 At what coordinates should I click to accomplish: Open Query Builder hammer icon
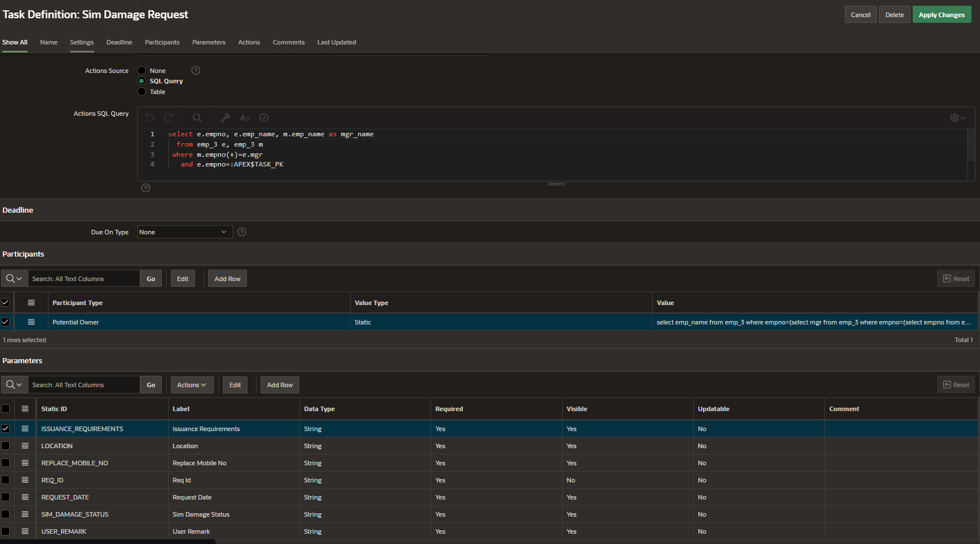[225, 118]
